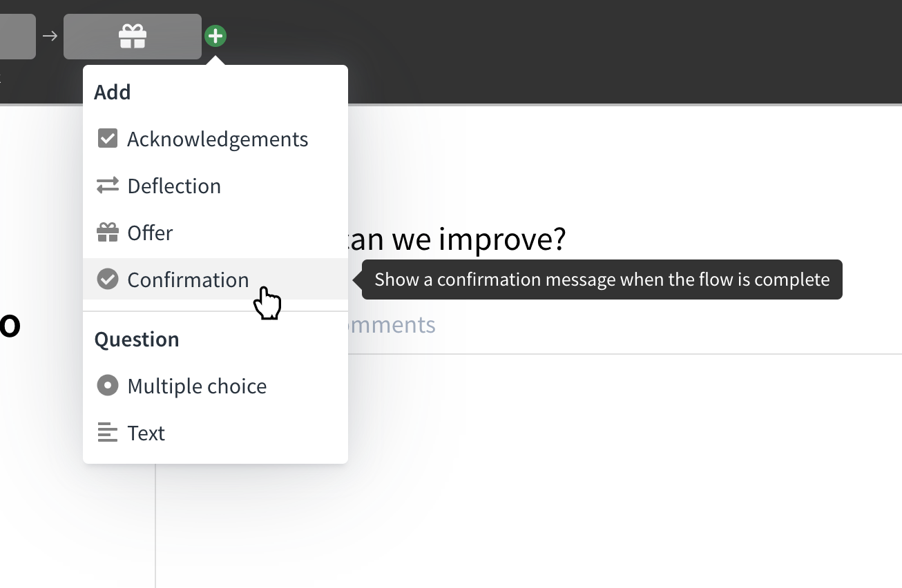902x588 pixels.
Task: Click the green plus add-step icon
Action: coord(215,36)
